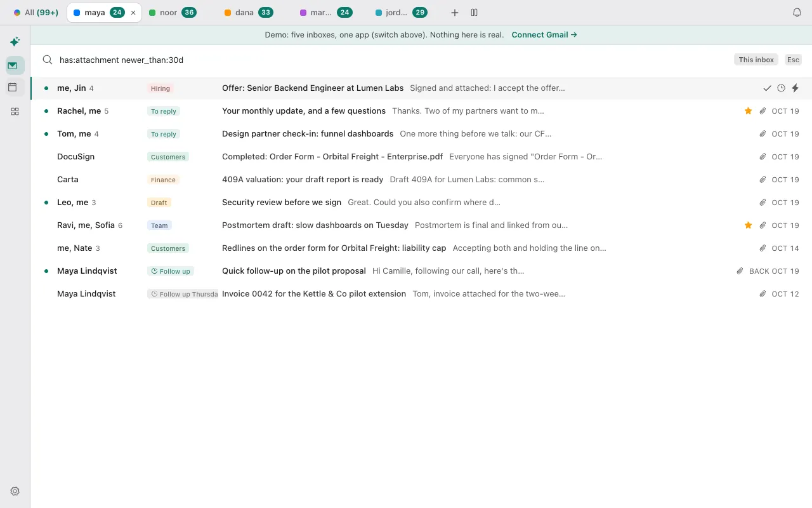Viewport: 812px width, 508px height.
Task: Switch to the dana inbox tab
Action: (248, 13)
